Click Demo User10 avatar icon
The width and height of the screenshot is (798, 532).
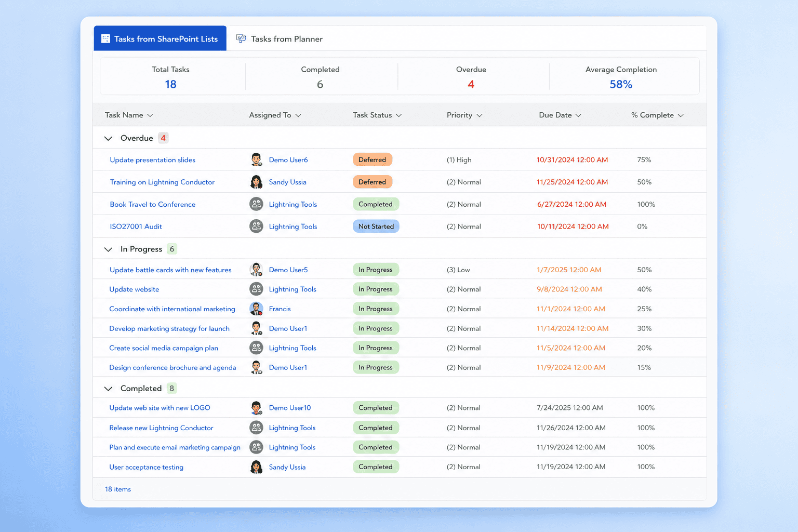click(x=256, y=408)
